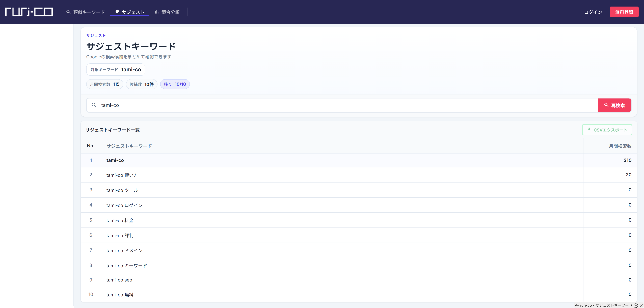Click the 対象キーワード tami-co chip
This screenshot has width=644, height=308.
[116, 69]
